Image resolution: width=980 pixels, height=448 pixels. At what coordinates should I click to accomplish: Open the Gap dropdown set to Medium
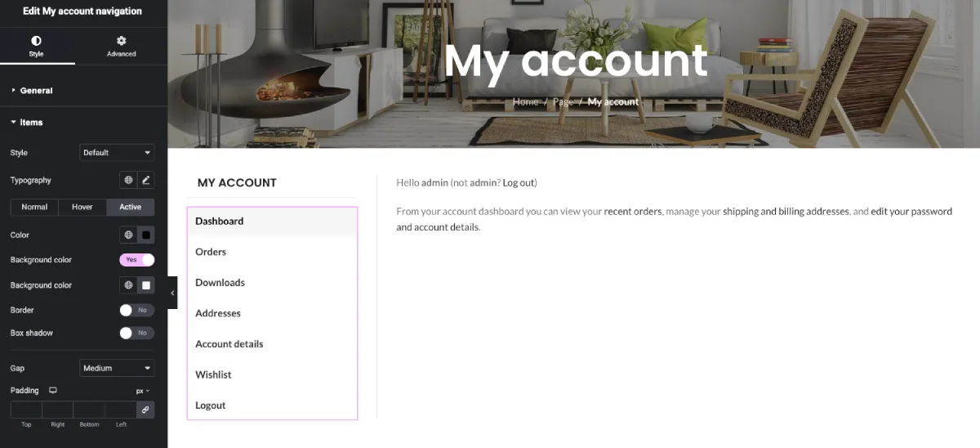(117, 369)
